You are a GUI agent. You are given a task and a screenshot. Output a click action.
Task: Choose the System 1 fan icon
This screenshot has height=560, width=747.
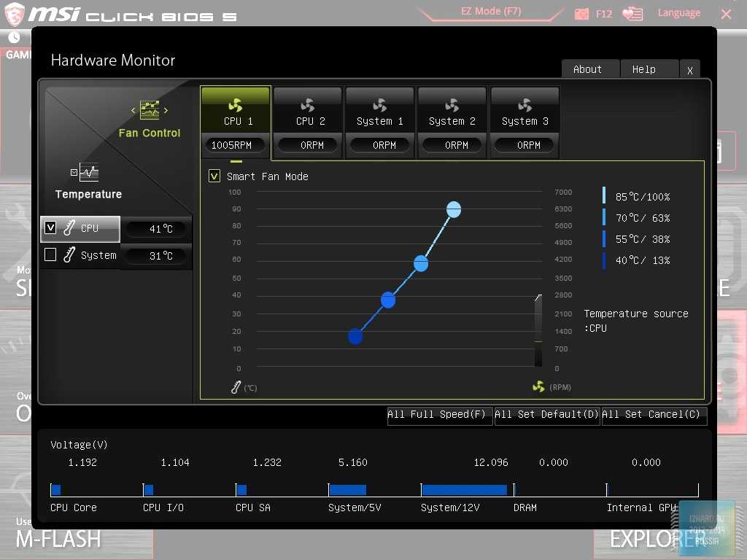coord(379,105)
